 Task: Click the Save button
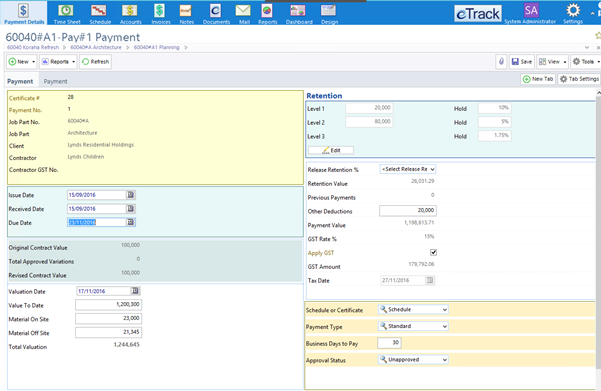pos(522,62)
